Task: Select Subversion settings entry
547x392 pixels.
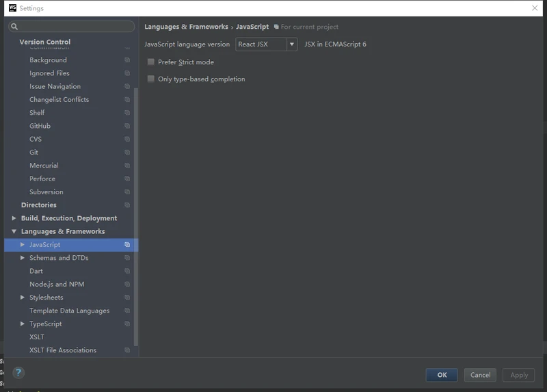Action: click(46, 192)
